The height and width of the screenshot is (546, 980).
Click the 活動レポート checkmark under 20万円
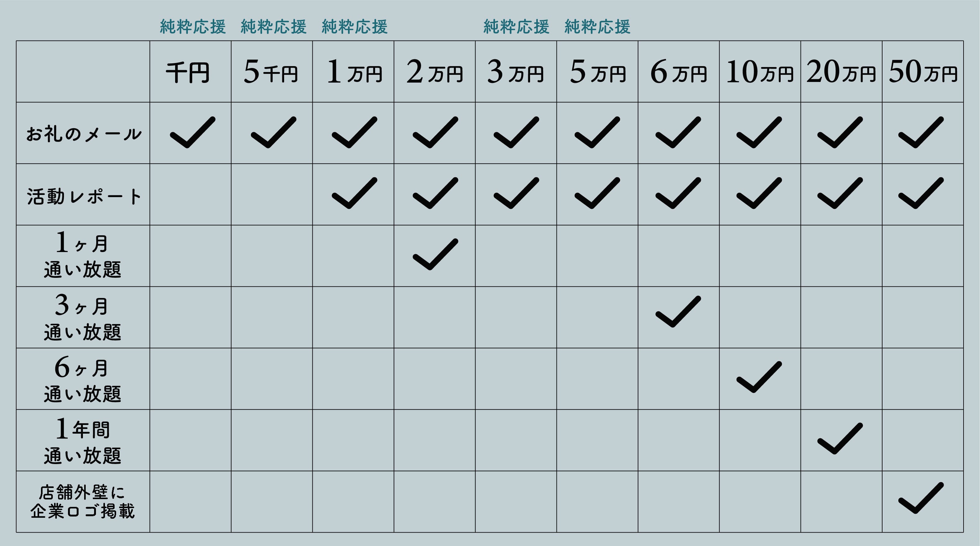(x=840, y=193)
